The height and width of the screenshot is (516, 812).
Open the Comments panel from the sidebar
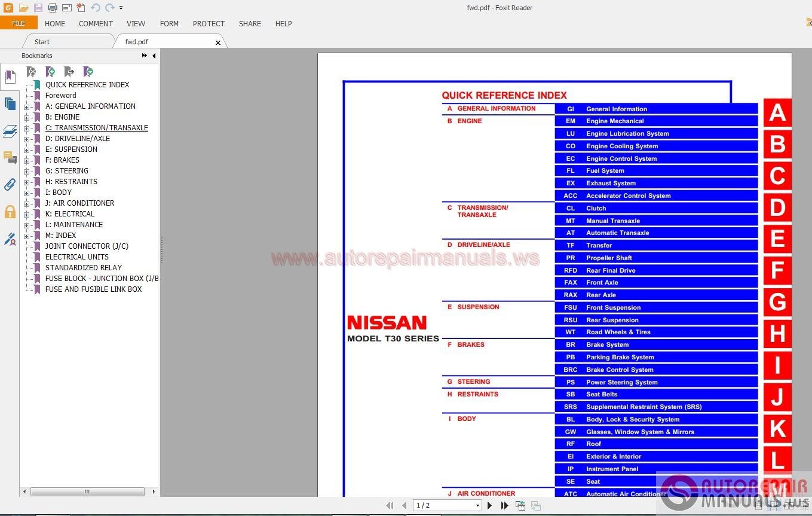(10, 157)
